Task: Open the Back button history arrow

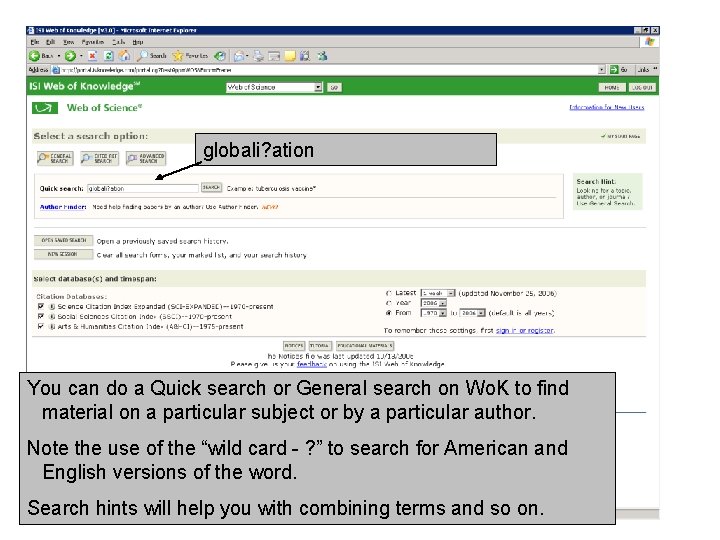Action: (59, 56)
